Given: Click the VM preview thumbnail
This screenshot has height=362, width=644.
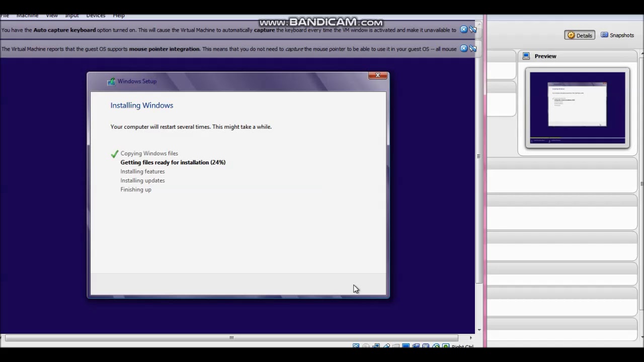Looking at the screenshot, I should [x=578, y=108].
